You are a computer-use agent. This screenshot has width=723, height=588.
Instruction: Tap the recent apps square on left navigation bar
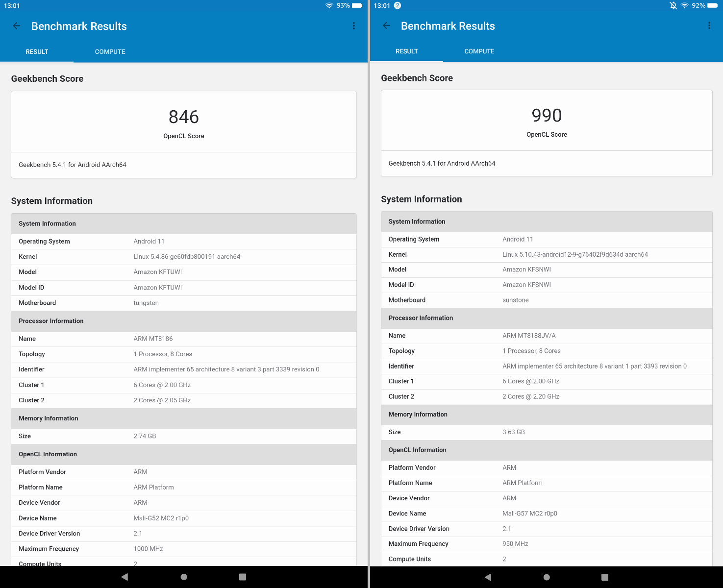pos(242,577)
